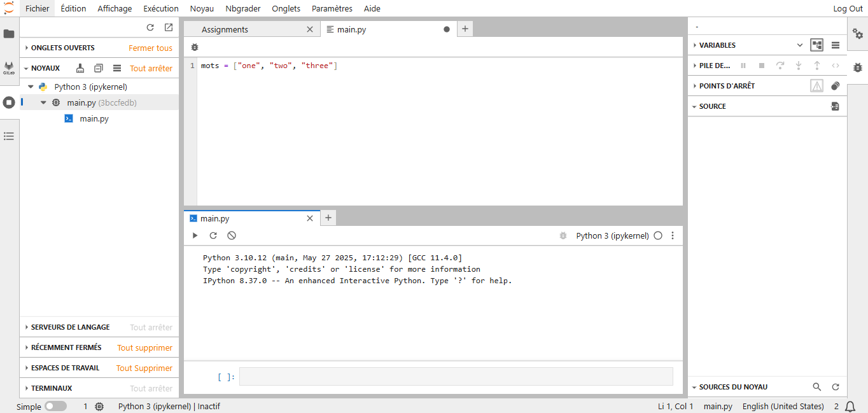
Task: Click the run console play icon
Action: (195, 235)
